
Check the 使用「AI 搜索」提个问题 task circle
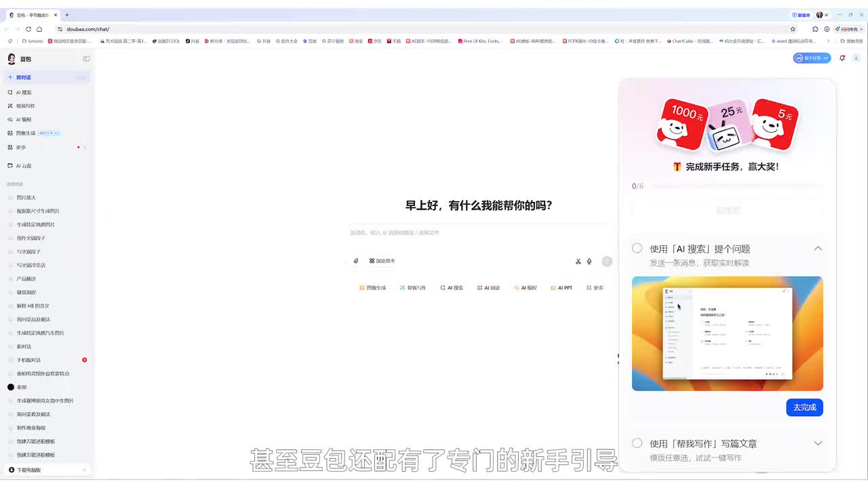[x=637, y=249]
